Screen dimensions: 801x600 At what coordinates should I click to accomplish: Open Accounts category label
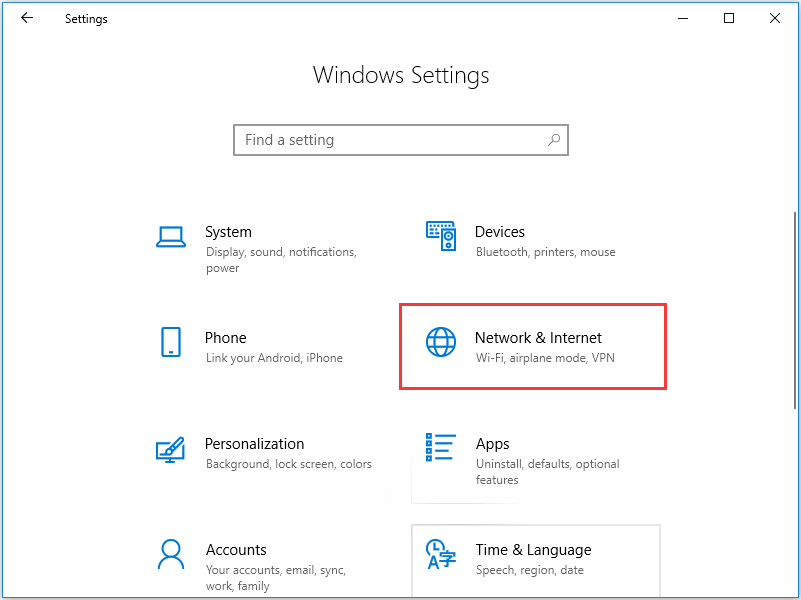coord(236,550)
